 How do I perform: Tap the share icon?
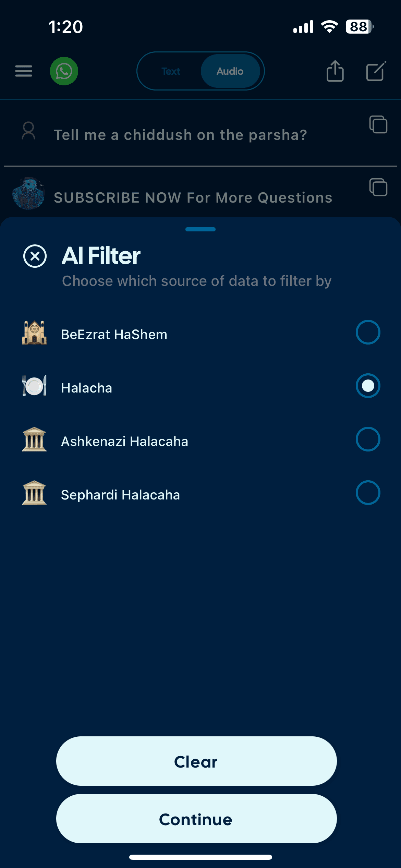point(335,71)
